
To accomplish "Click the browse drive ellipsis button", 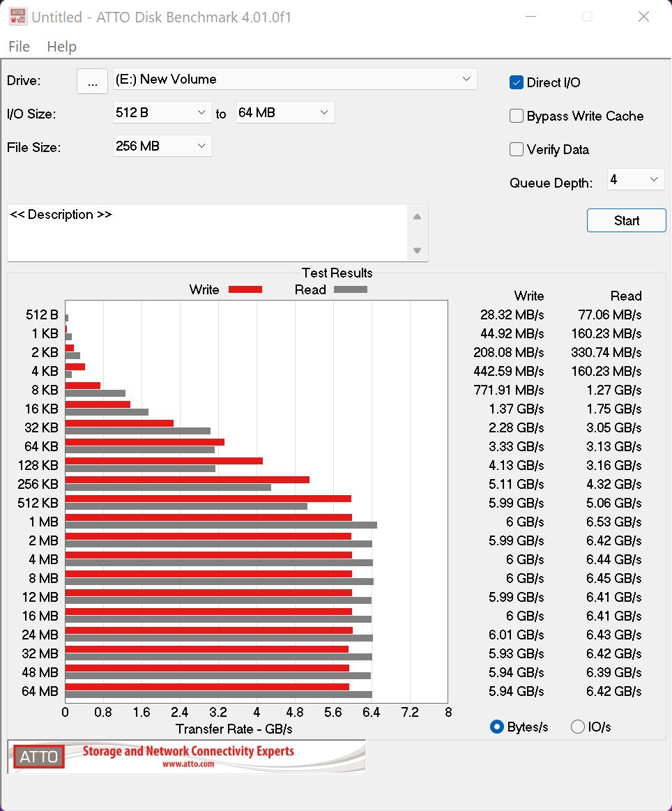I will point(92,81).
